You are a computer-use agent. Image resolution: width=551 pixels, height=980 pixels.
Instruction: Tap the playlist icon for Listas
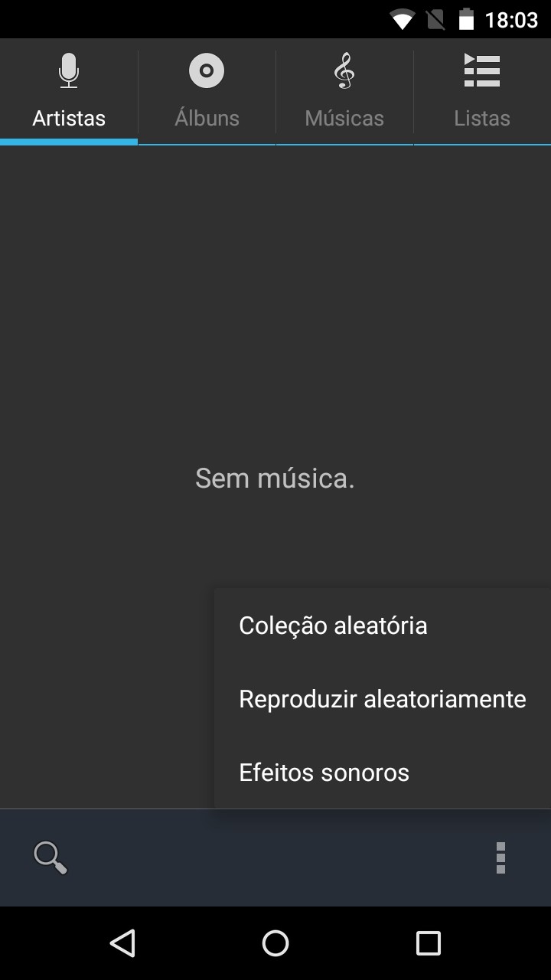[x=482, y=70]
